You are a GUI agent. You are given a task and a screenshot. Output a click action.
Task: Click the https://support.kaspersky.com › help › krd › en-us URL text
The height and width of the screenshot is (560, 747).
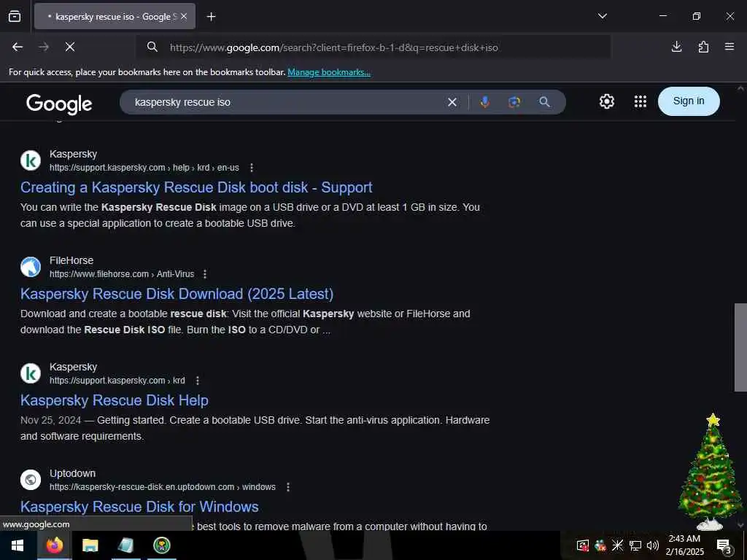144,168
